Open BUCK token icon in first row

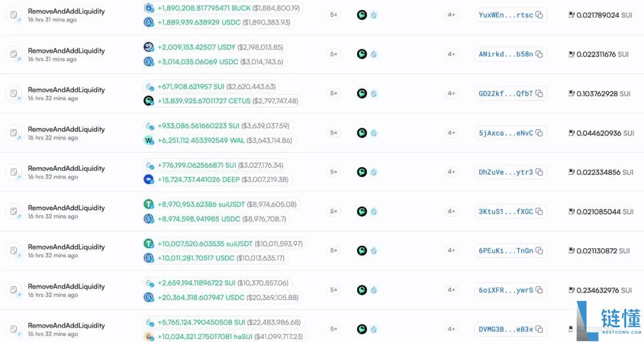coord(148,8)
